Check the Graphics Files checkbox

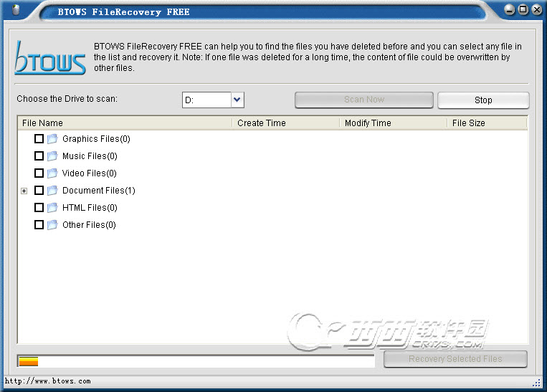(39, 139)
